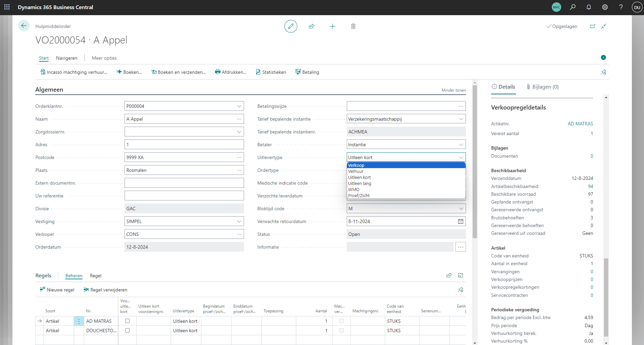Open the AD MATRAS article link
This screenshot has width=644, height=345.
click(580, 124)
